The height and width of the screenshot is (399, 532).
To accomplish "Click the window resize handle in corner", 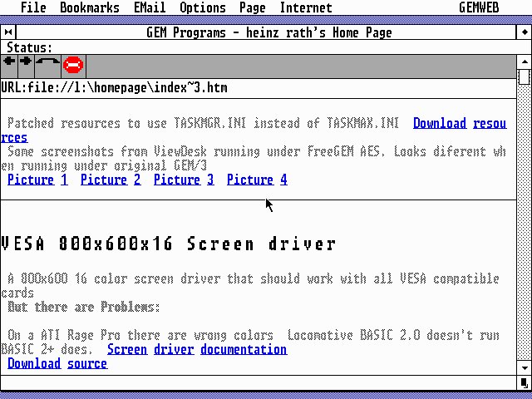I will click(x=525, y=383).
